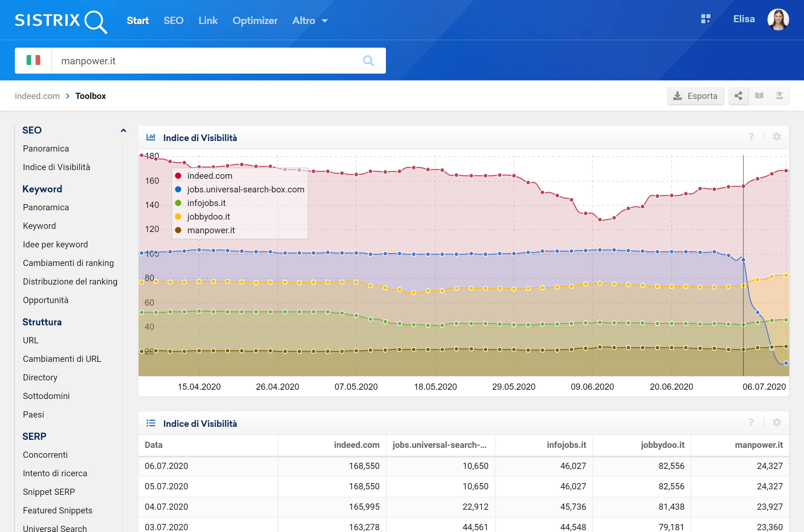The image size is (804, 532).
Task: Open Featured Snippets sidebar item
Action: [x=57, y=510]
